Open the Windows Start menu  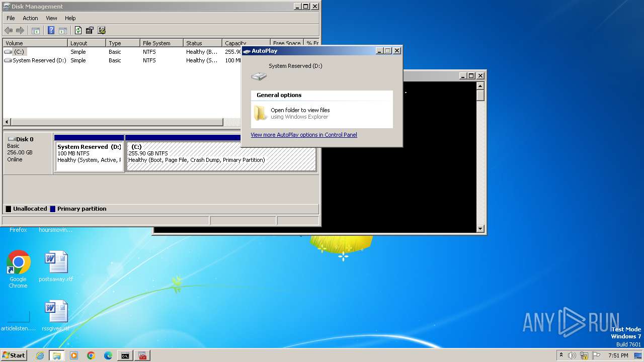pyautogui.click(x=14, y=355)
